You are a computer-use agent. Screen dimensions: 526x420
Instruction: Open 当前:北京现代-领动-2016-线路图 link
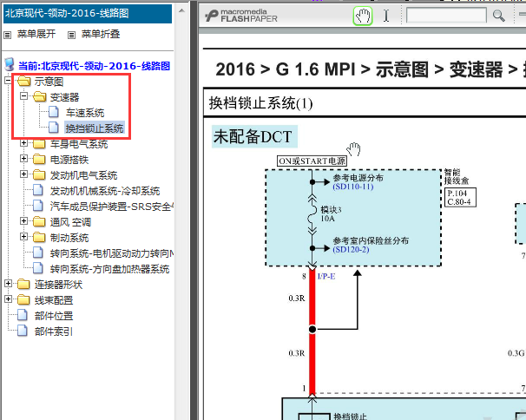[x=94, y=66]
